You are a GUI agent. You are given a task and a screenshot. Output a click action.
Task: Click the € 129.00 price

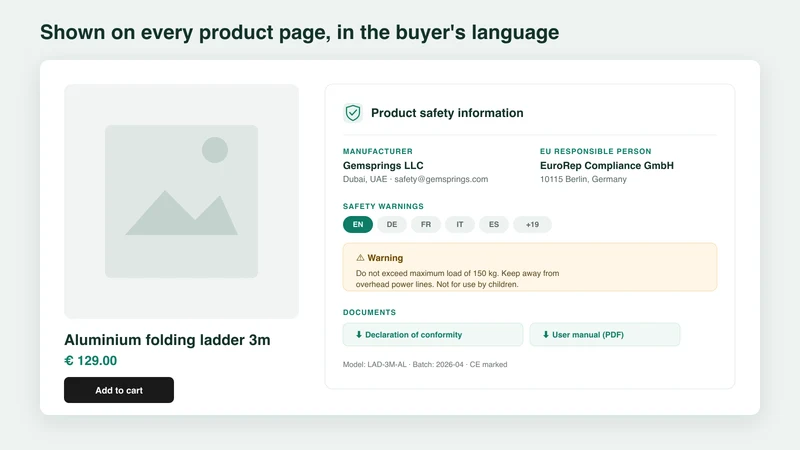pos(90,361)
